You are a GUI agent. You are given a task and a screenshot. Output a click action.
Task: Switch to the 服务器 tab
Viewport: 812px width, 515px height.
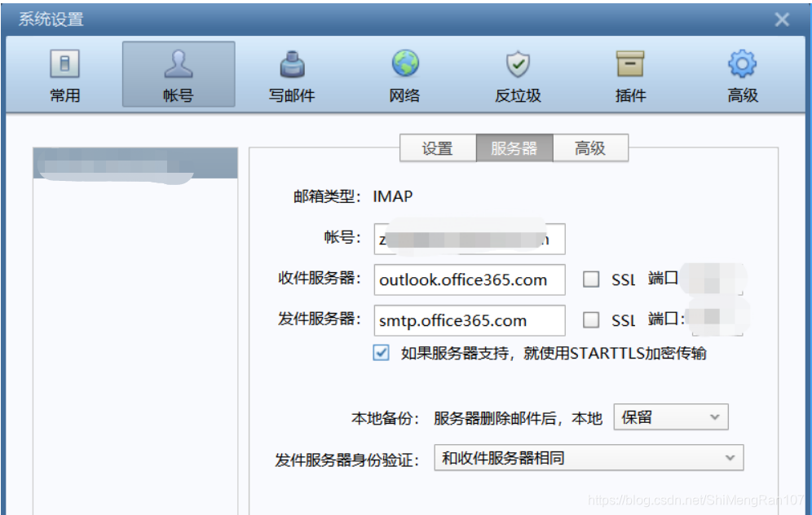(x=514, y=148)
